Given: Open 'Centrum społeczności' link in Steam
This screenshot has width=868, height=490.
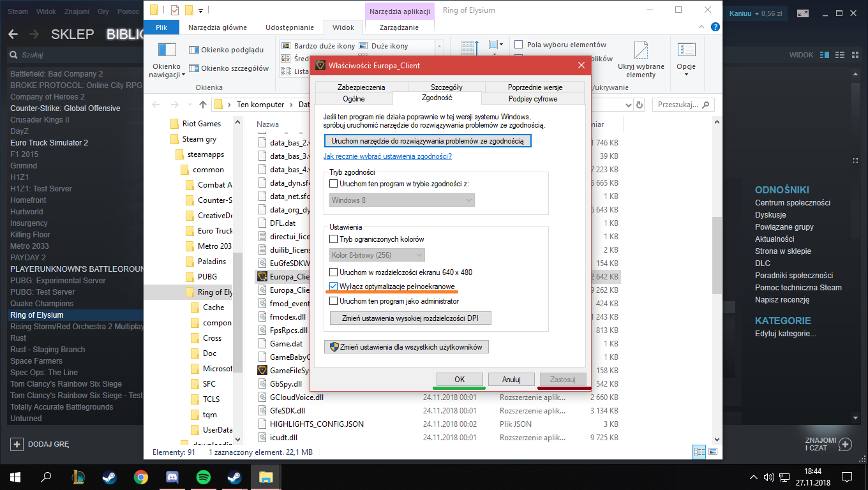Looking at the screenshot, I should click(793, 203).
